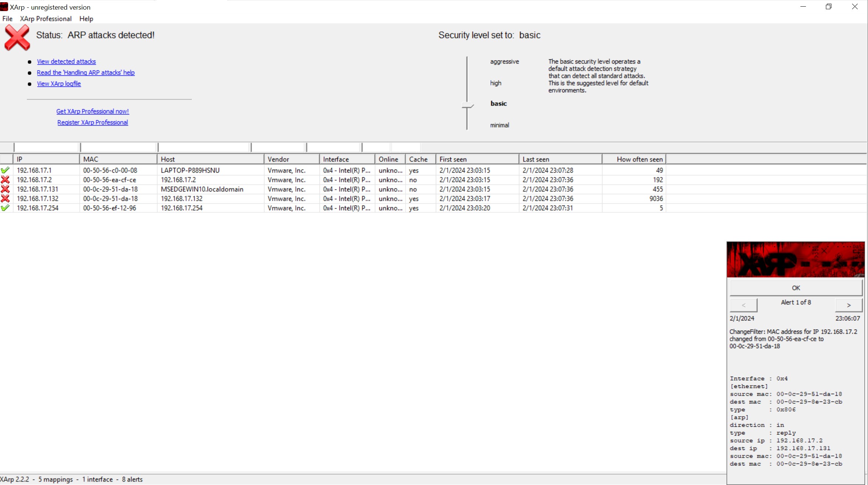Go to previous alert with < button
This screenshot has width=868, height=485.
[x=744, y=305]
